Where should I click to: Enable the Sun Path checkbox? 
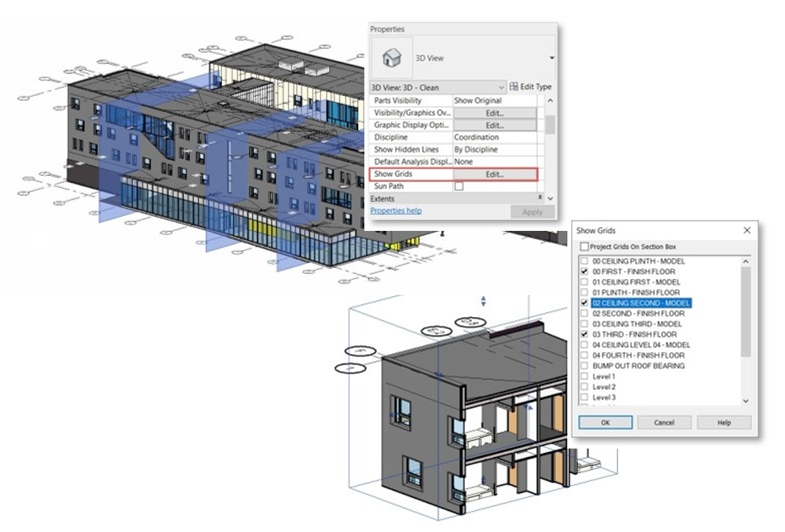coord(459,186)
